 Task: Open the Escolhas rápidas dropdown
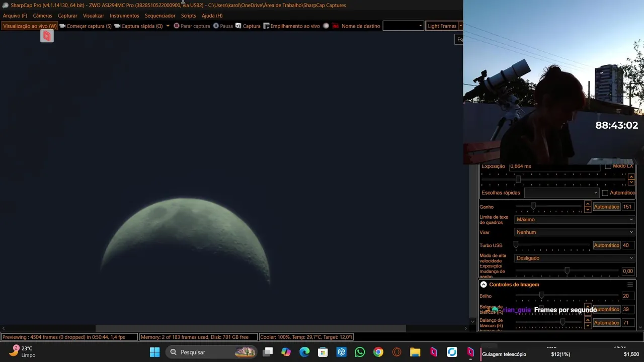point(561,193)
